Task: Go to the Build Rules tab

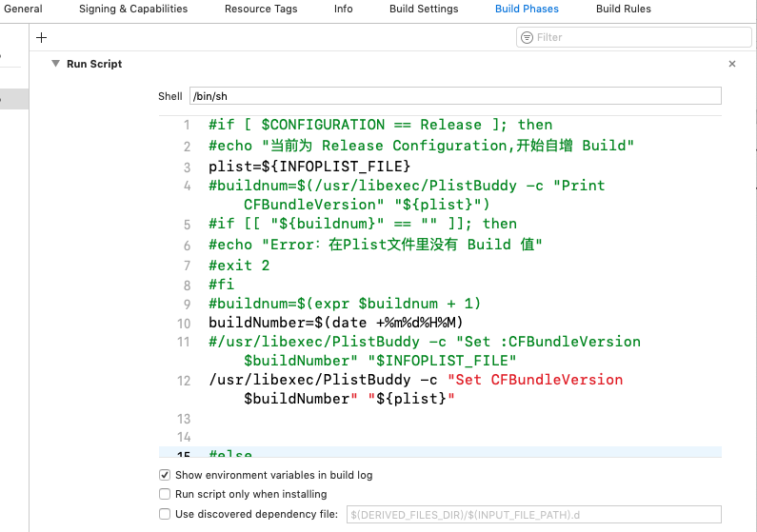Action: coord(624,9)
